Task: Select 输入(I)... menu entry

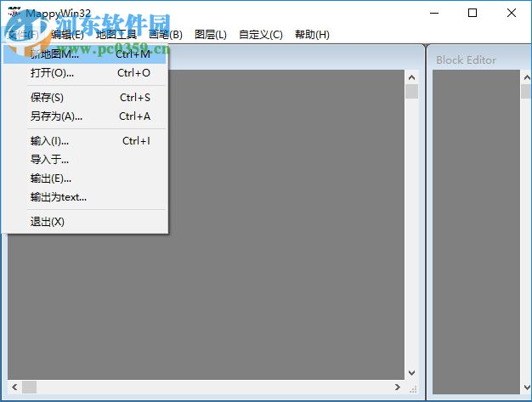Action: click(84, 141)
